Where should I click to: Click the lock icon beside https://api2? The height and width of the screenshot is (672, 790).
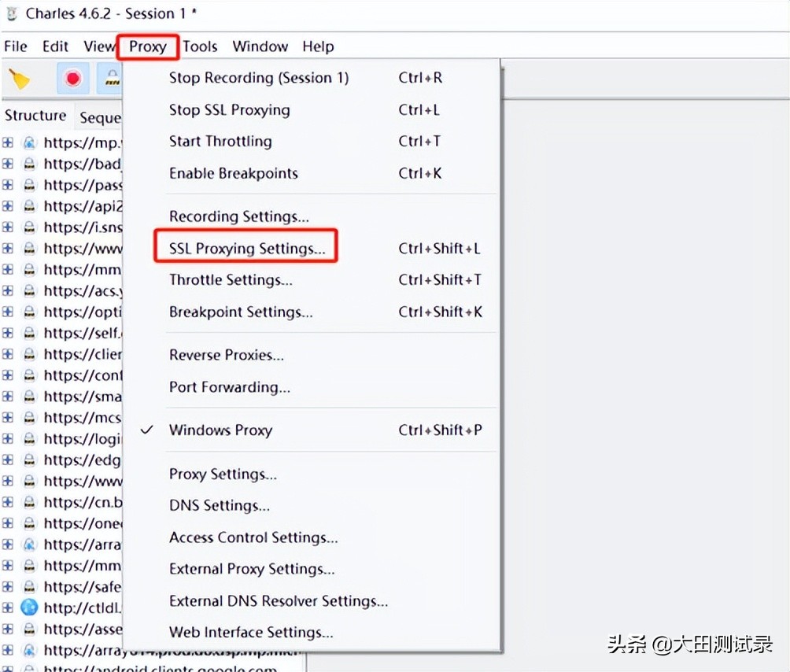(x=30, y=206)
